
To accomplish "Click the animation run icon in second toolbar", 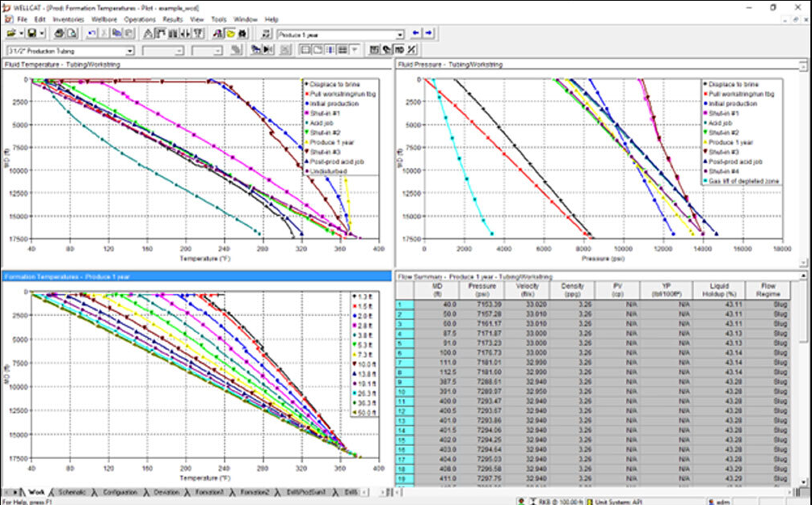I will pos(255,50).
